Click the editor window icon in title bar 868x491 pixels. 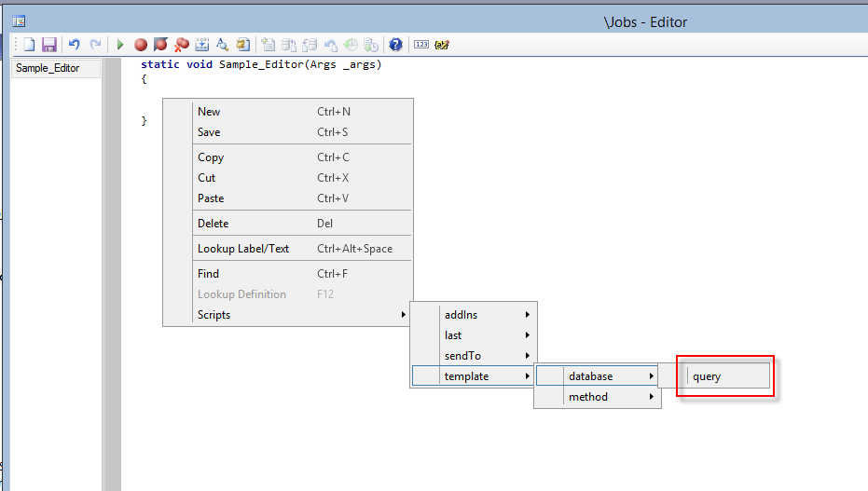pos(19,21)
